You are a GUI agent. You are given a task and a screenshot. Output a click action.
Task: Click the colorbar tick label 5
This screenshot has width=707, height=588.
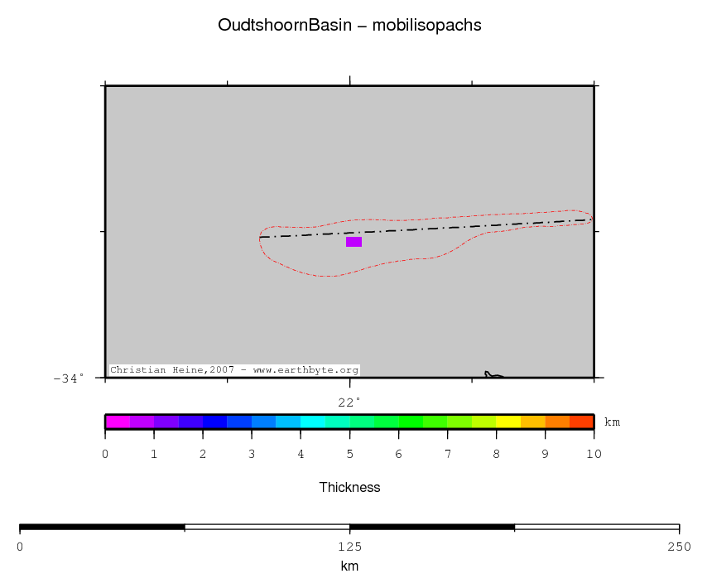(349, 454)
